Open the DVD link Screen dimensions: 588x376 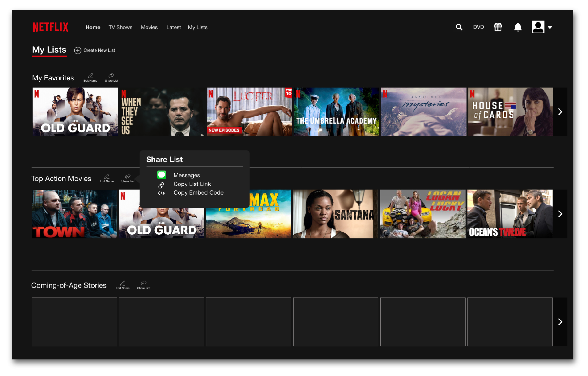[x=478, y=27]
